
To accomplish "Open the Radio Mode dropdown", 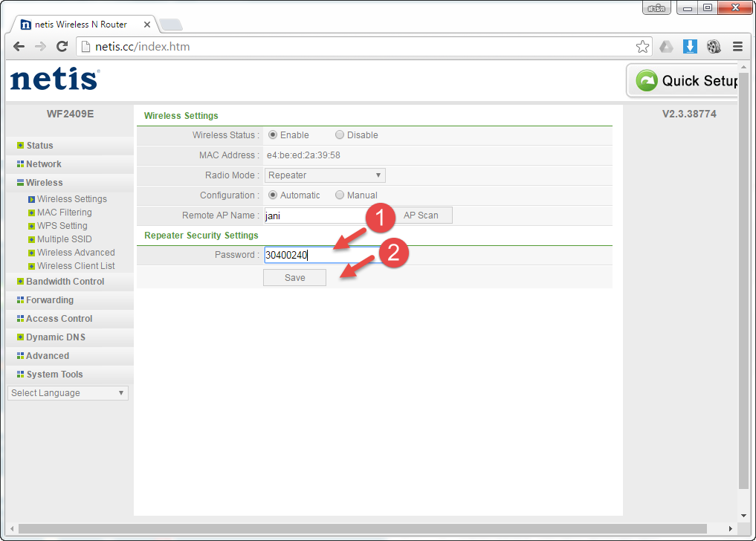I will [x=325, y=175].
